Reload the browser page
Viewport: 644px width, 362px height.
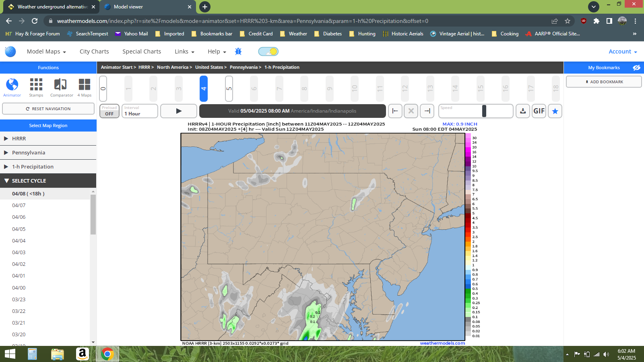35,21
